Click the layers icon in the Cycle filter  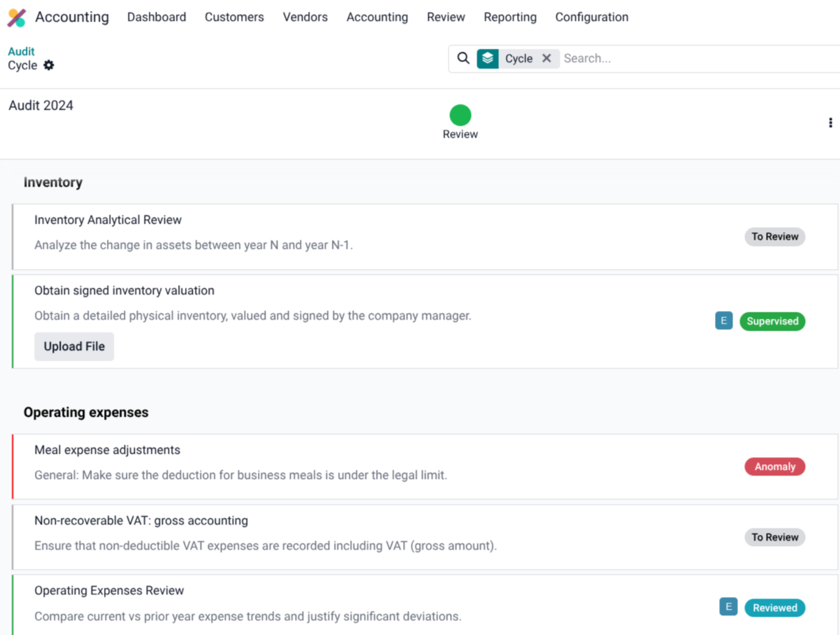tap(487, 58)
